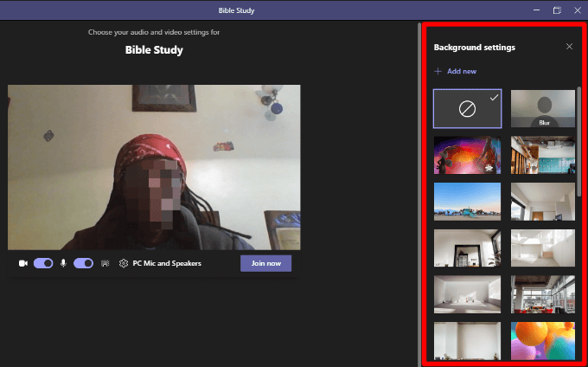The height and width of the screenshot is (367, 588).
Task: Open device settings gear icon
Action: coord(124,263)
